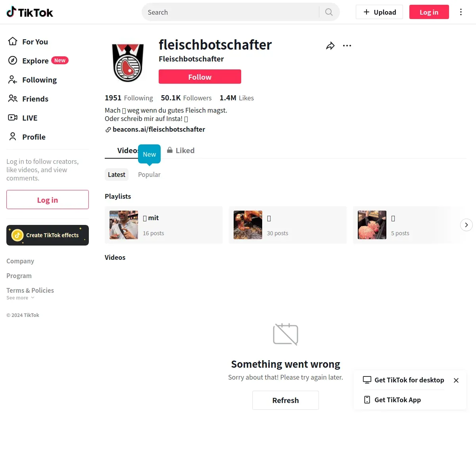The height and width of the screenshot is (476, 476).
Task: Open the 30 posts playlist thumbnail
Action: point(248,225)
